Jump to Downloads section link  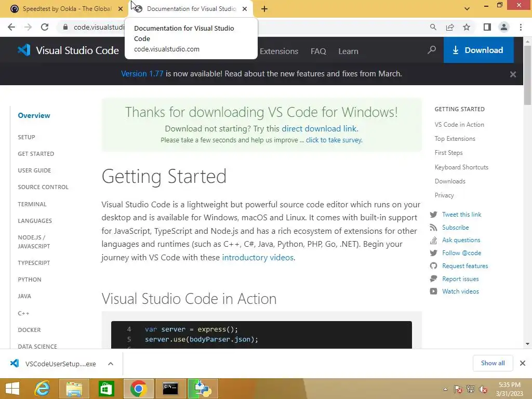click(450, 181)
